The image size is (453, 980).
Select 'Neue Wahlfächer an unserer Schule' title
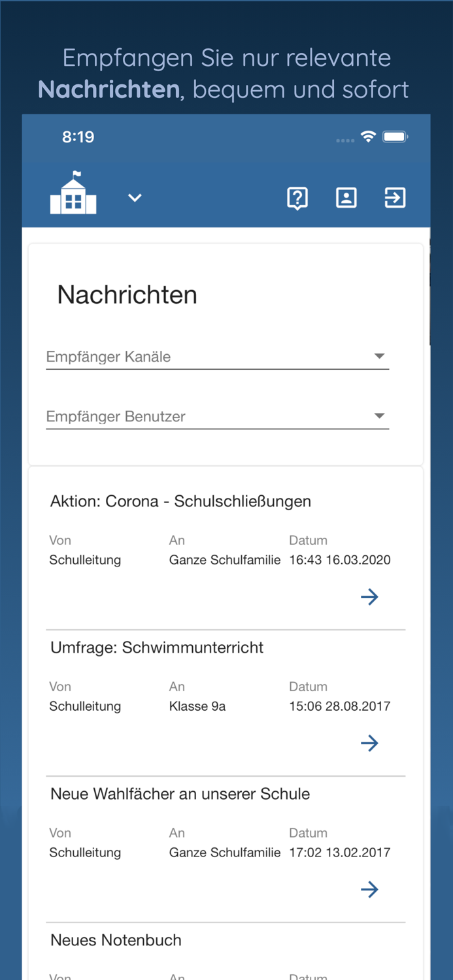pos(180,794)
